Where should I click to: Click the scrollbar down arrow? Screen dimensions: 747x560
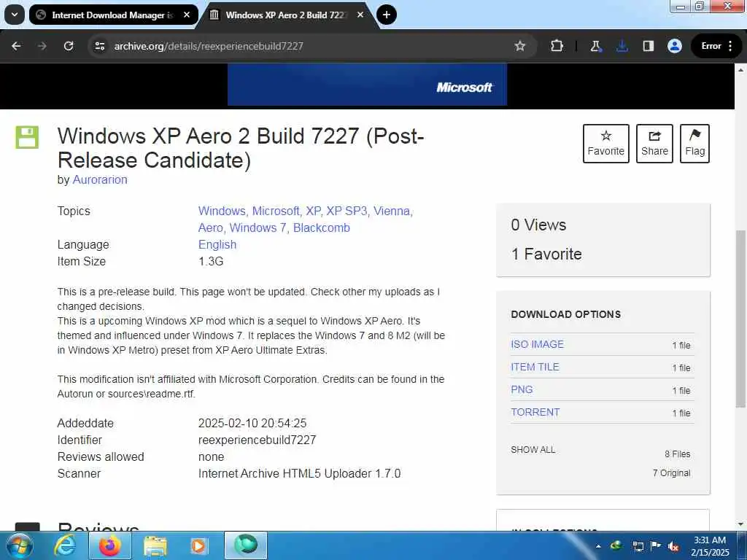coord(740,524)
